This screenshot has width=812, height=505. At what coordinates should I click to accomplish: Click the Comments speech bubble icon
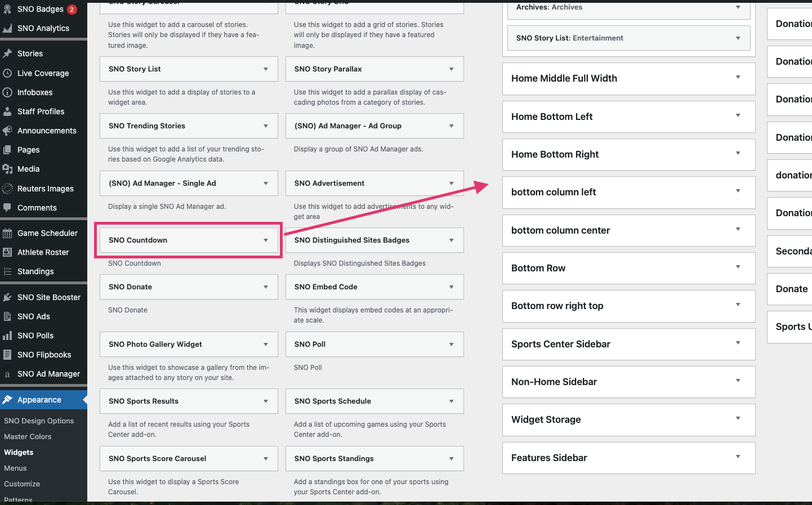tap(7, 208)
